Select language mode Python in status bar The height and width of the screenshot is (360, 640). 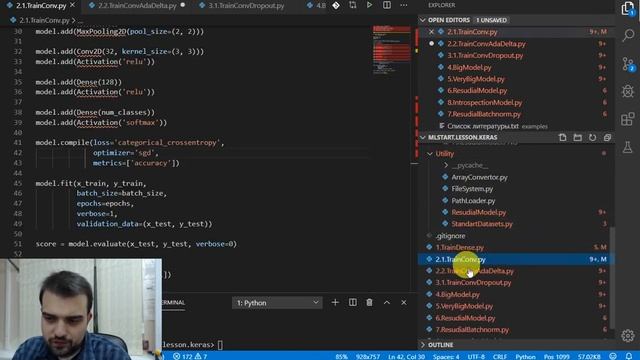pos(525,356)
